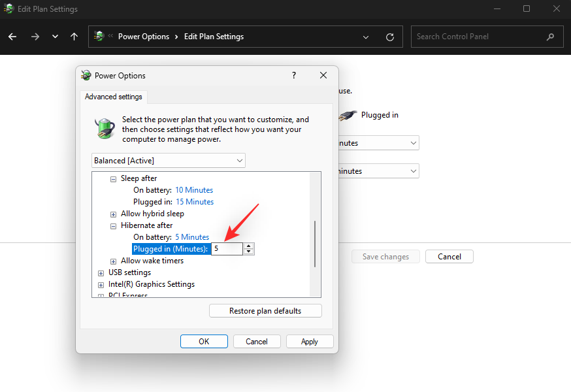
Task: Select Sleep after tree item
Action: pyautogui.click(x=139, y=178)
